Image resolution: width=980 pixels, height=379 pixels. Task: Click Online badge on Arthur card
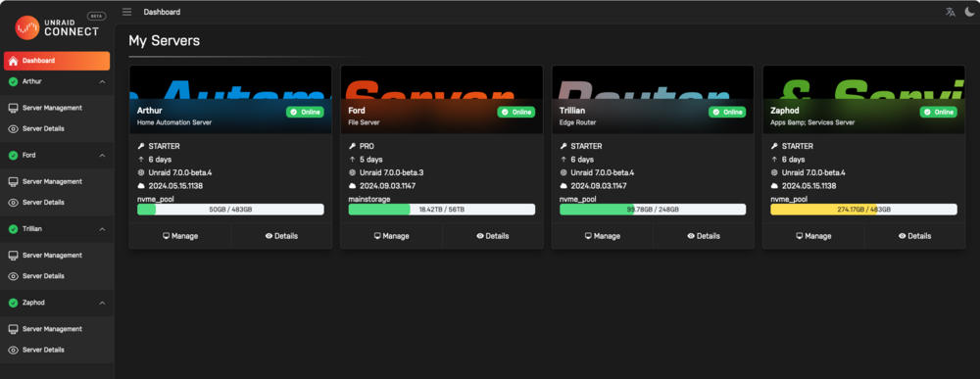(305, 112)
